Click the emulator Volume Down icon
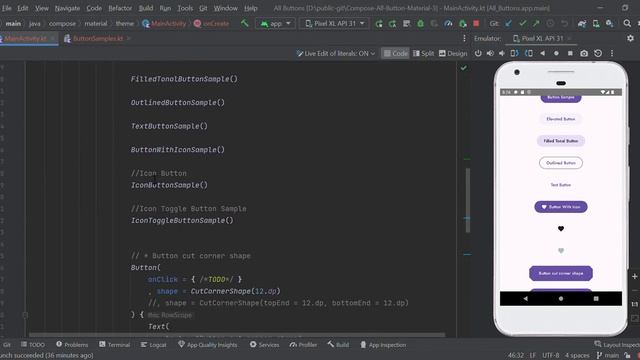Viewport: 640px width, 360px height. pyautogui.click(x=502, y=53)
